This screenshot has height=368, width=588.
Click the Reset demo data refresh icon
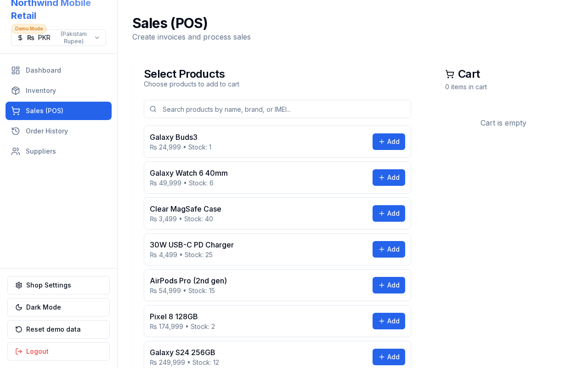point(19,329)
